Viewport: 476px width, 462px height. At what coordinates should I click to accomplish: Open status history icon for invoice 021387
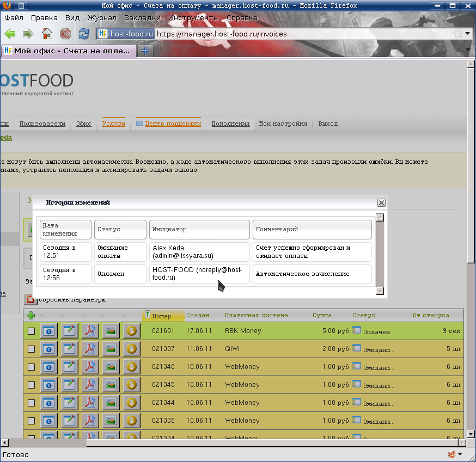click(x=357, y=348)
